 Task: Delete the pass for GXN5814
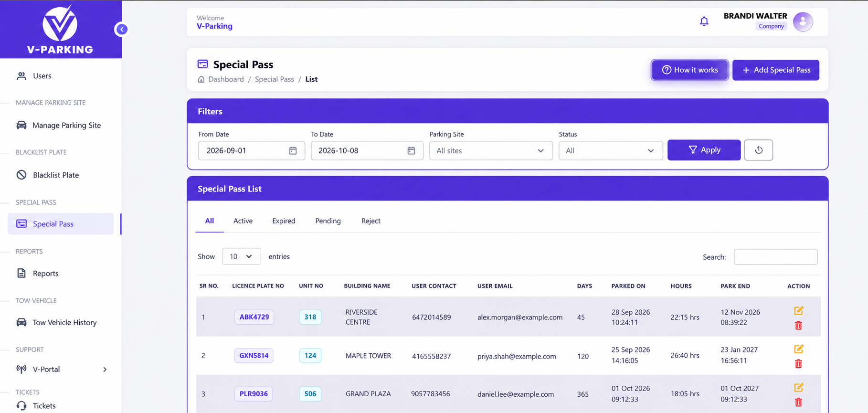click(x=798, y=364)
